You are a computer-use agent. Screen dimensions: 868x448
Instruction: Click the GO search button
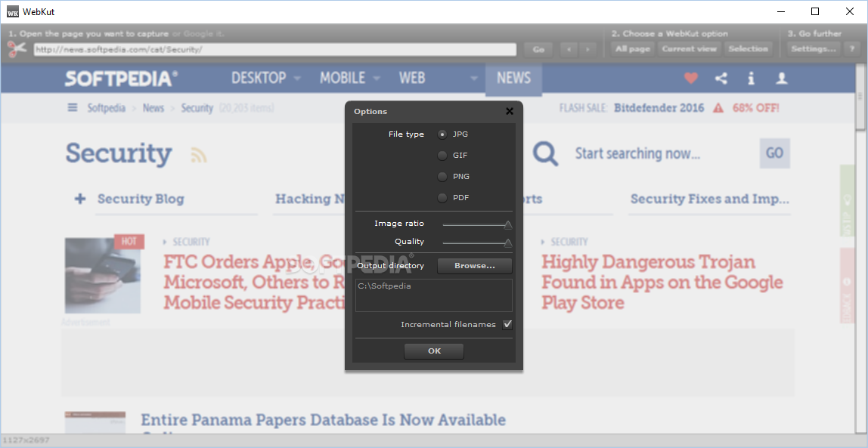(x=774, y=153)
